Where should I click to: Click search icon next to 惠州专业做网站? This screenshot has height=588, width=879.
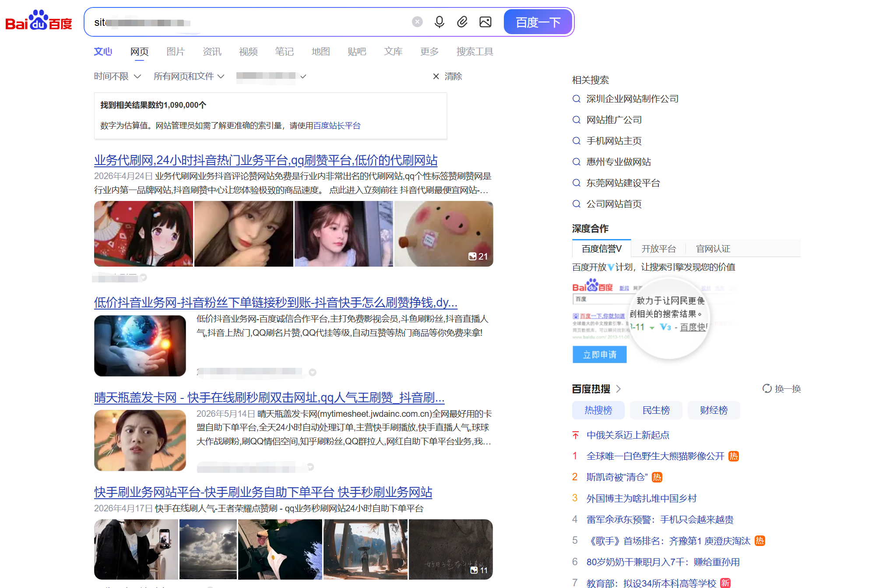(x=577, y=162)
